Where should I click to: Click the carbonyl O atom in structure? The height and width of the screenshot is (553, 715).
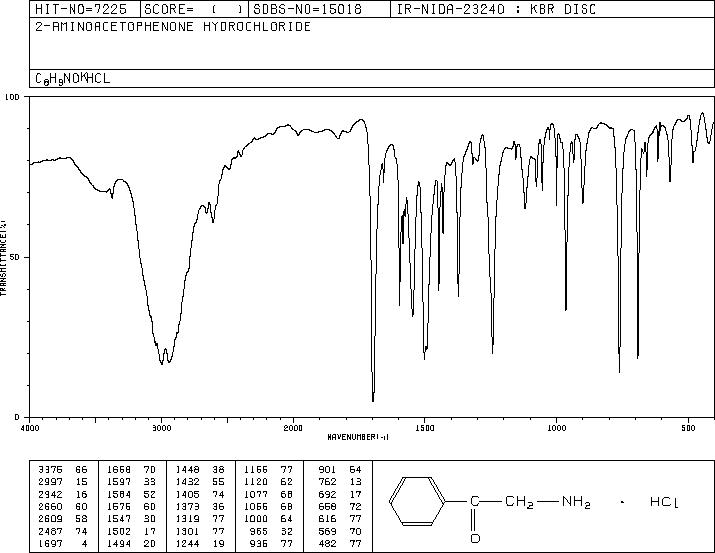(x=475, y=538)
